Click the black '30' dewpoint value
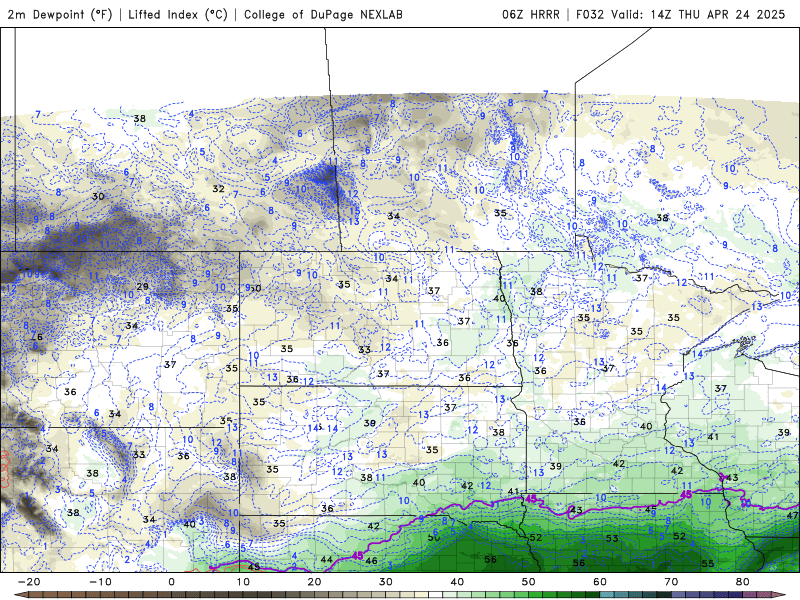Screen dimensions: 800x600 pos(98,196)
